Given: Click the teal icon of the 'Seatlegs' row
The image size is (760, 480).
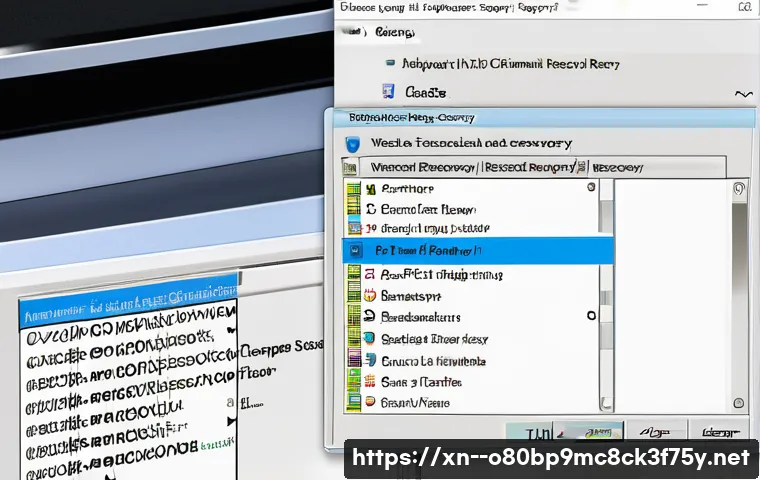Looking at the screenshot, I should point(370,338).
